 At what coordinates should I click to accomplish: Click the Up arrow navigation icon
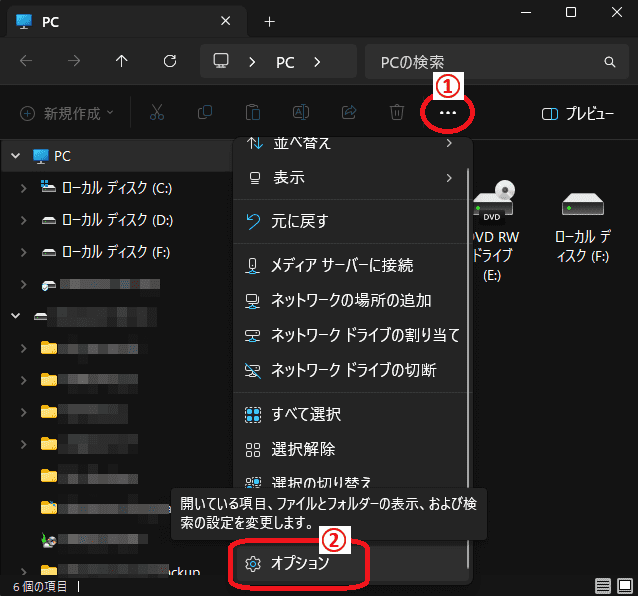(122, 61)
